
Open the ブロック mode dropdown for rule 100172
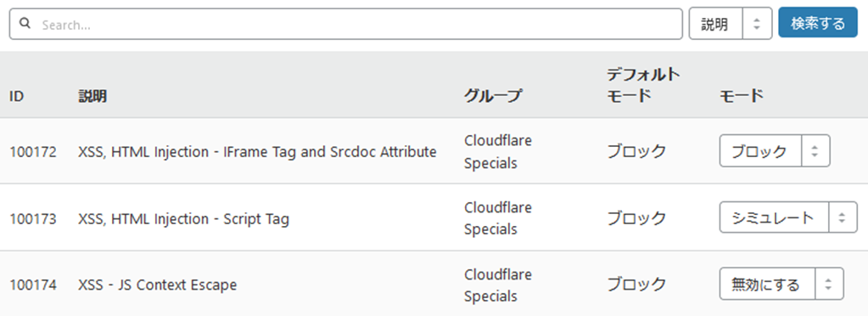[775, 151]
